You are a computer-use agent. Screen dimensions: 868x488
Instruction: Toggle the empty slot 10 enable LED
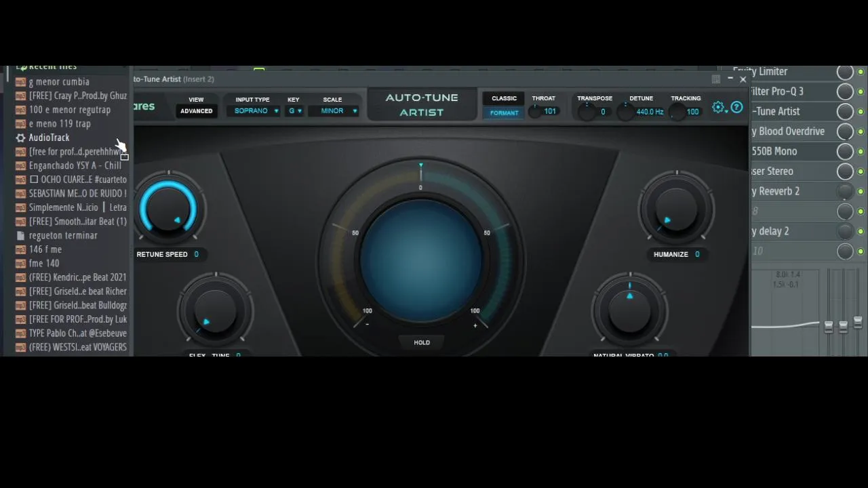pos(861,251)
